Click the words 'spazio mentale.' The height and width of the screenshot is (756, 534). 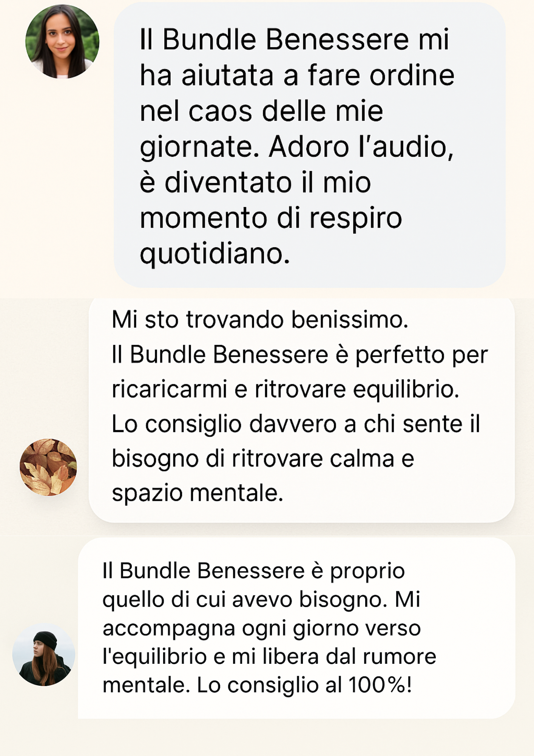point(198,493)
